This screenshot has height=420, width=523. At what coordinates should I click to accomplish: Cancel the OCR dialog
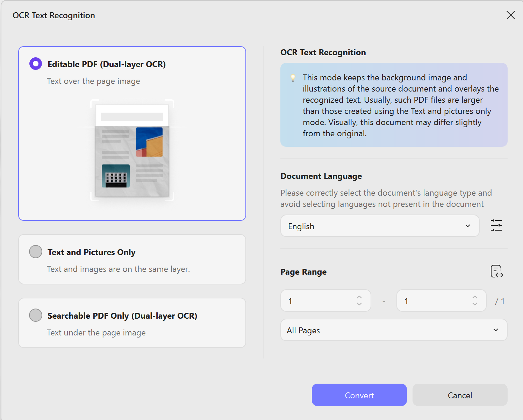pos(460,395)
